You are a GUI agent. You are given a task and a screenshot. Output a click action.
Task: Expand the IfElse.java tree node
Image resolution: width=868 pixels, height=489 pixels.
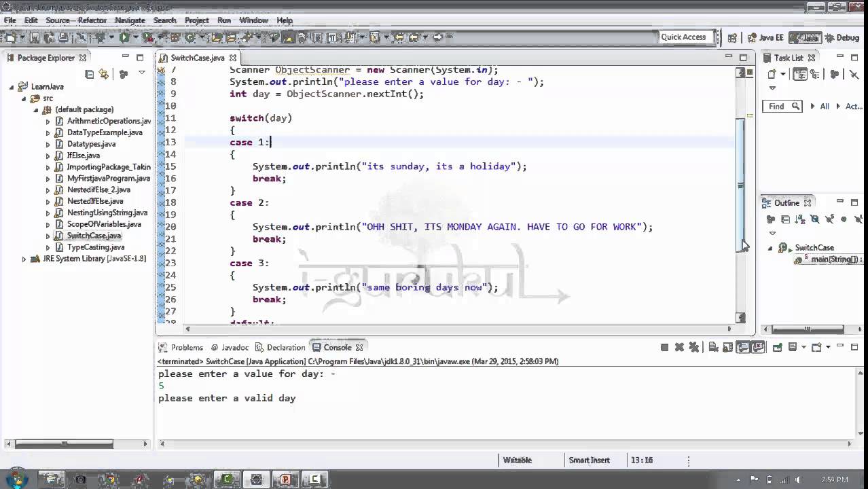tap(48, 156)
